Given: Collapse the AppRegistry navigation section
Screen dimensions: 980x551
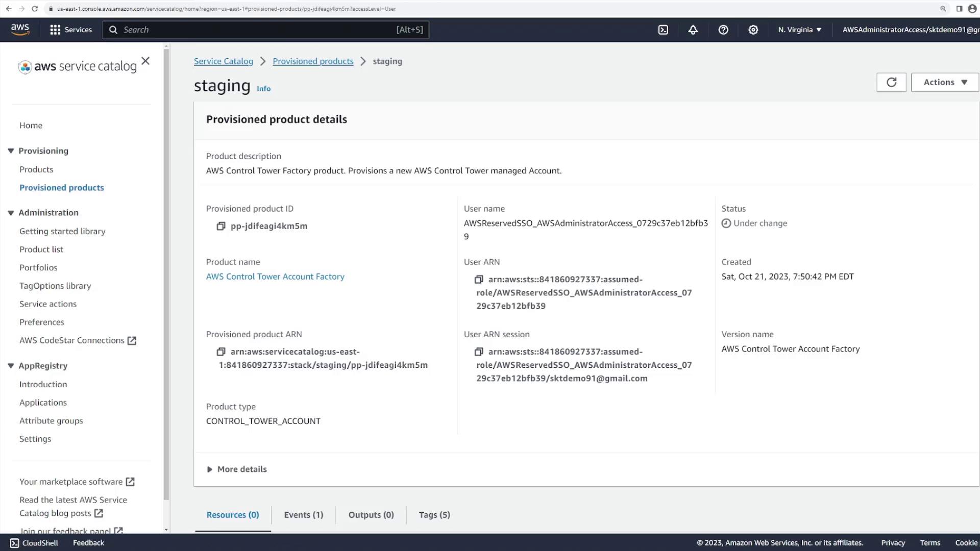Looking at the screenshot, I should (x=11, y=366).
